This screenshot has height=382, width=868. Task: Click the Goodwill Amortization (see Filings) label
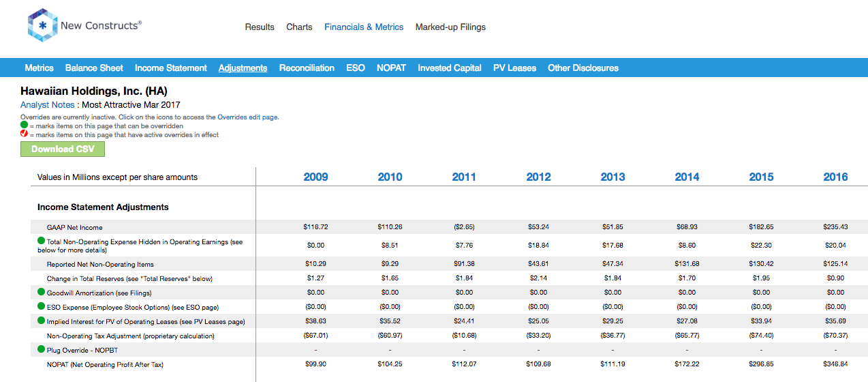point(99,293)
